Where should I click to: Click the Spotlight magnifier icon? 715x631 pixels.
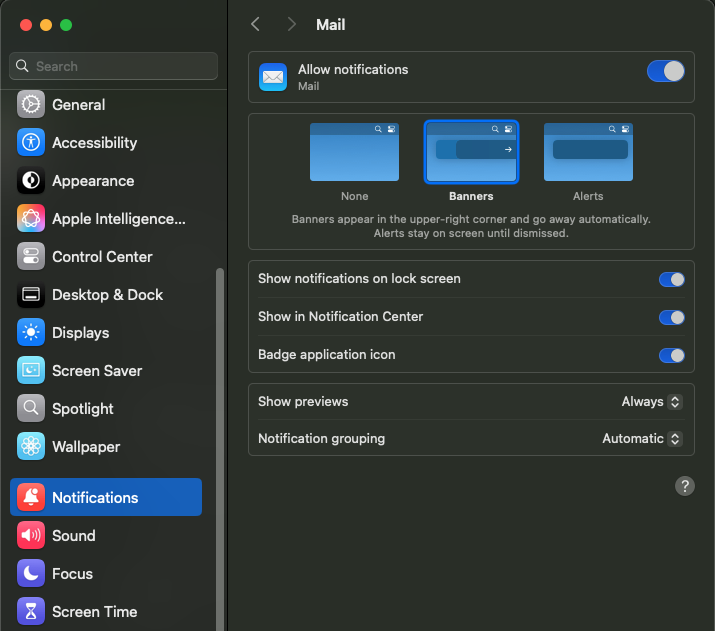[31, 409]
